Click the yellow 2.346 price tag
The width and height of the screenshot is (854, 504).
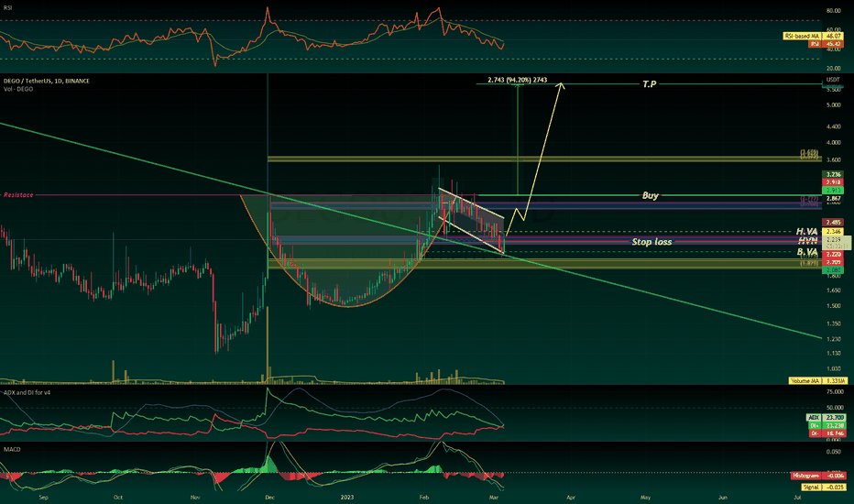coord(833,232)
